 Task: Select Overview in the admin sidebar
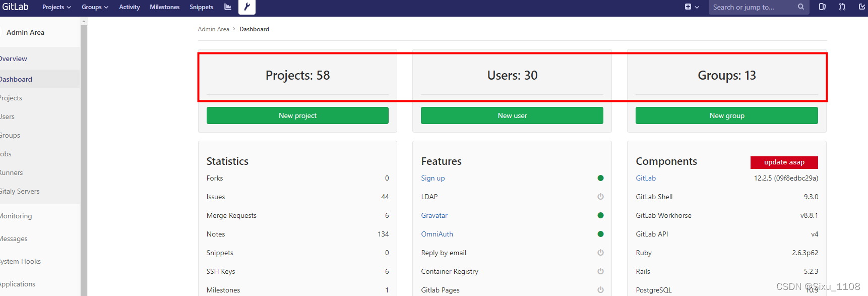coord(14,58)
